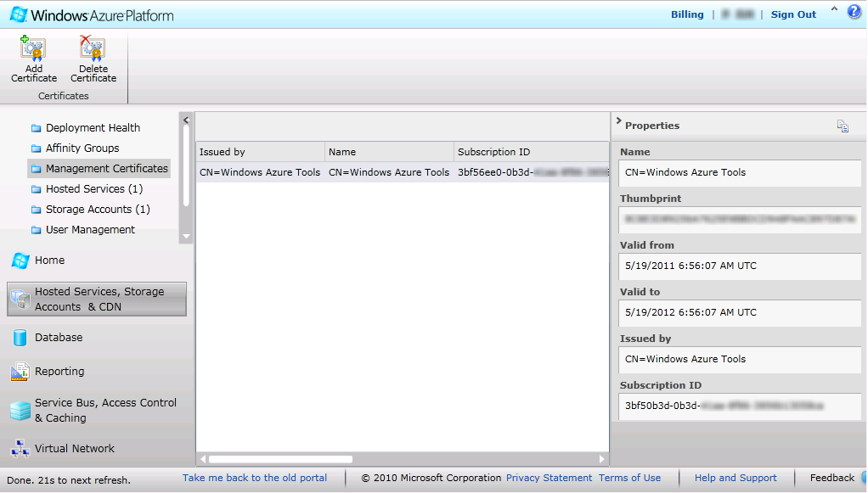Click the grid horizontal scrollbar right arrow

pos(601,459)
